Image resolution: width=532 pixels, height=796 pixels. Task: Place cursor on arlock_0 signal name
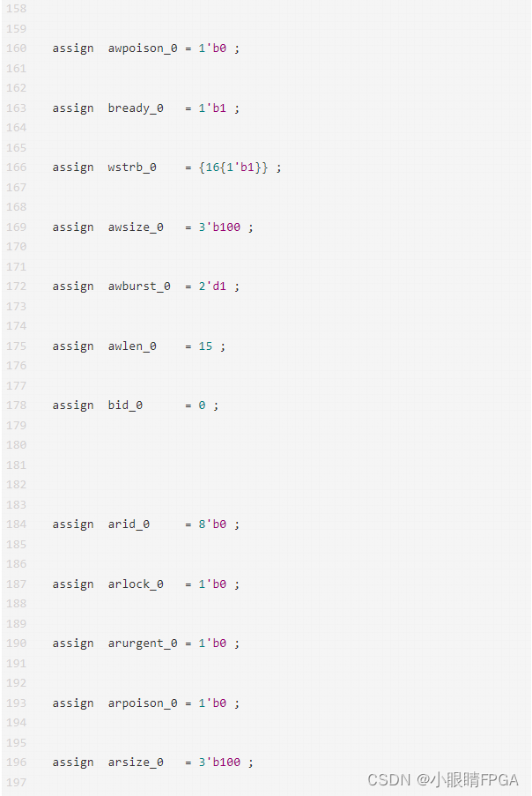coord(136,584)
